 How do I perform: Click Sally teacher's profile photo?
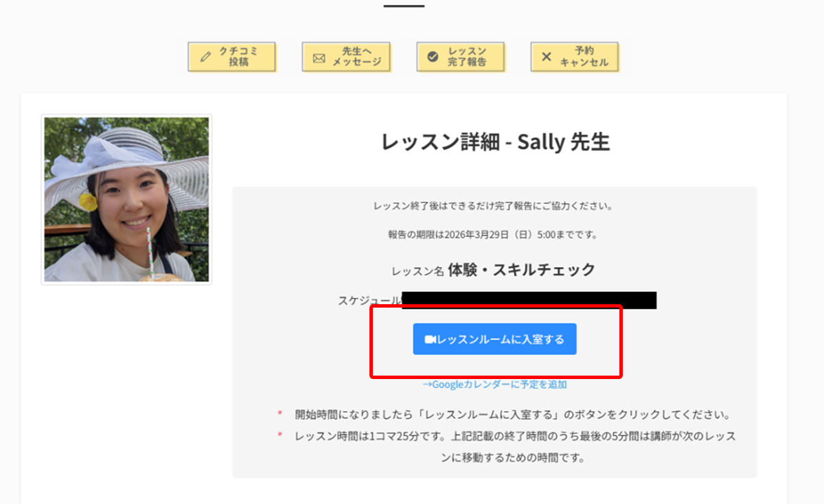coord(126,199)
